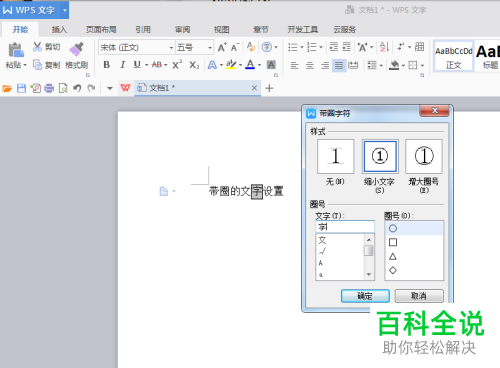Decrease font size with A- icon
This screenshot has width=500, height=368.
coord(235,47)
